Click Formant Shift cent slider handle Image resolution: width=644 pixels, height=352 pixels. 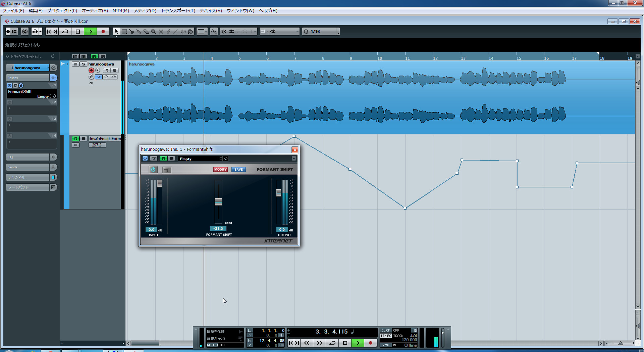point(218,202)
